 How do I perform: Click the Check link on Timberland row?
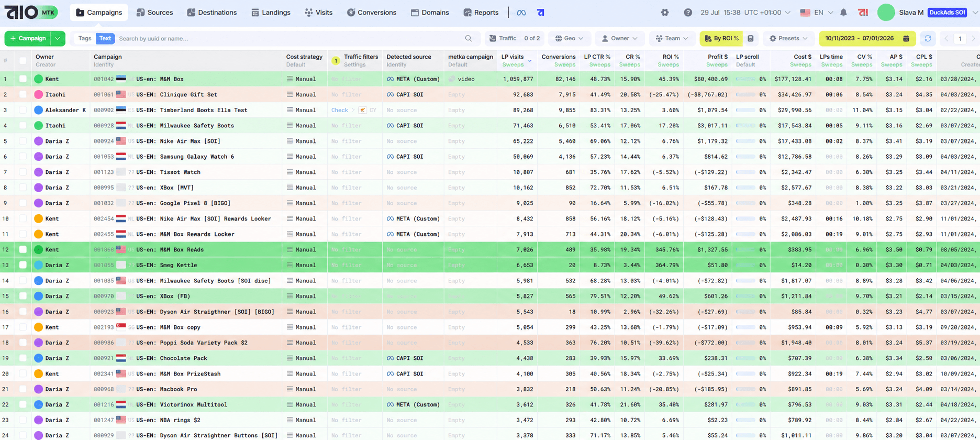(339, 110)
